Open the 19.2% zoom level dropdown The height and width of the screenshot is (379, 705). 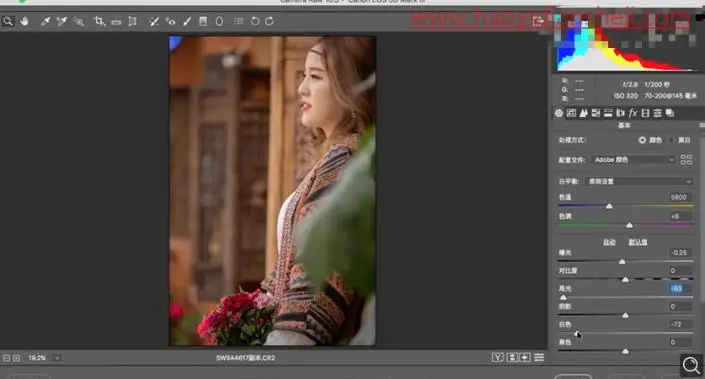57,358
